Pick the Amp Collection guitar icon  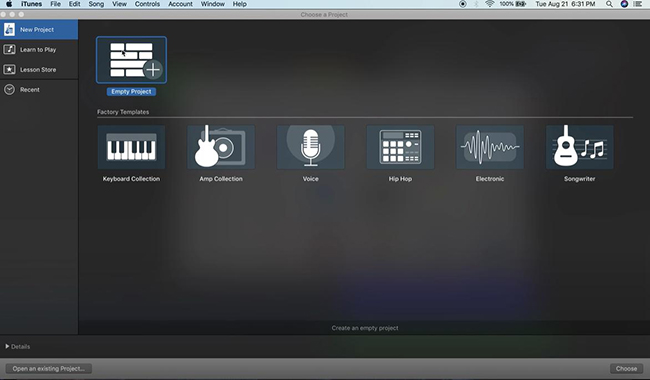(221, 147)
